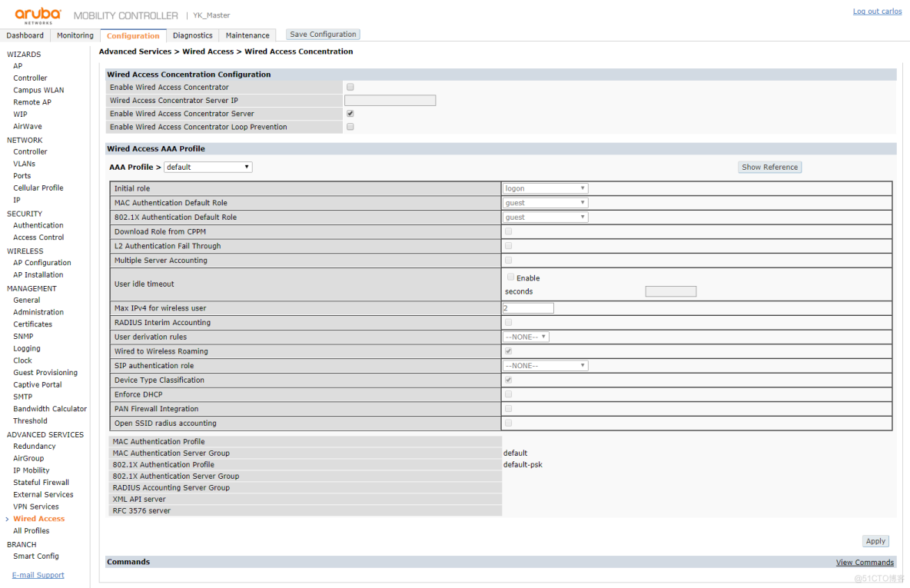Uncheck Enable Wired Access Concentrator Server
This screenshot has height=588, width=910.
pos(350,114)
